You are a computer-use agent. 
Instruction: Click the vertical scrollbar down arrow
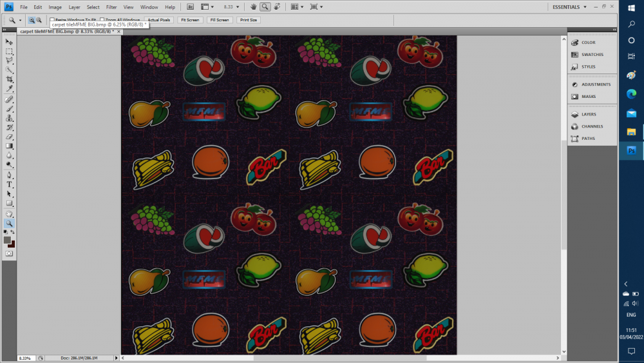tap(564, 351)
